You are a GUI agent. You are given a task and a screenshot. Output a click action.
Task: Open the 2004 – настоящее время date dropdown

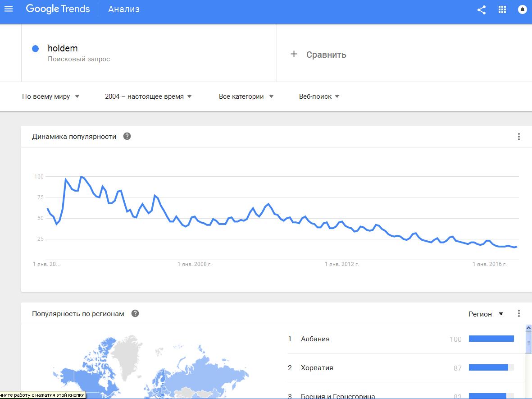(x=148, y=96)
